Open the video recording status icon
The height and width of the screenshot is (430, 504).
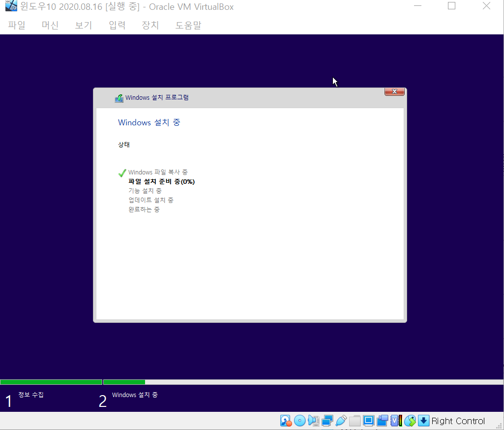coord(383,421)
